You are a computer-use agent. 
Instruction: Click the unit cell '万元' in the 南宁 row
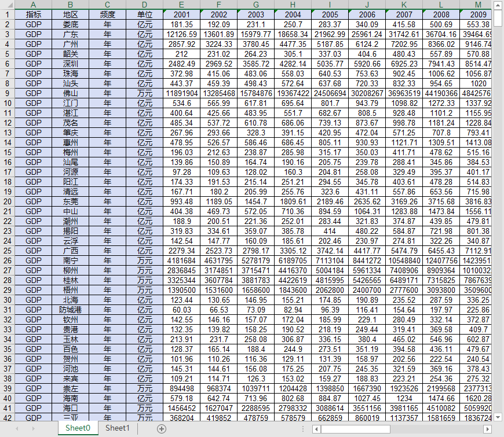[x=145, y=260]
